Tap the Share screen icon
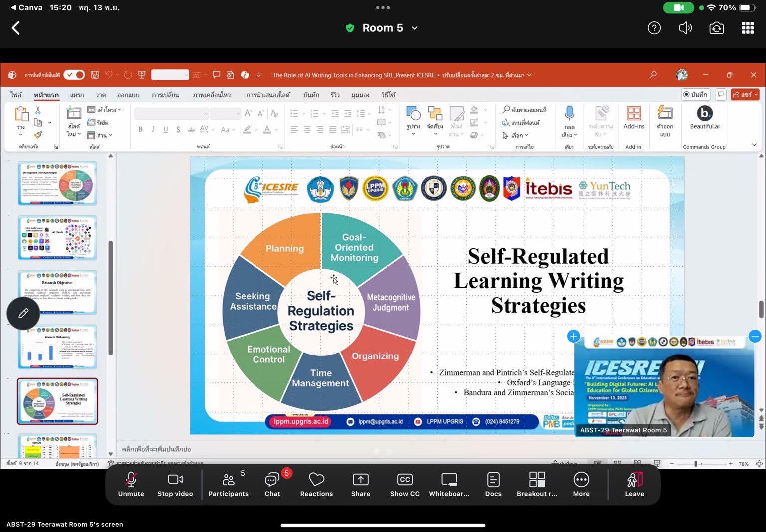 [360, 484]
